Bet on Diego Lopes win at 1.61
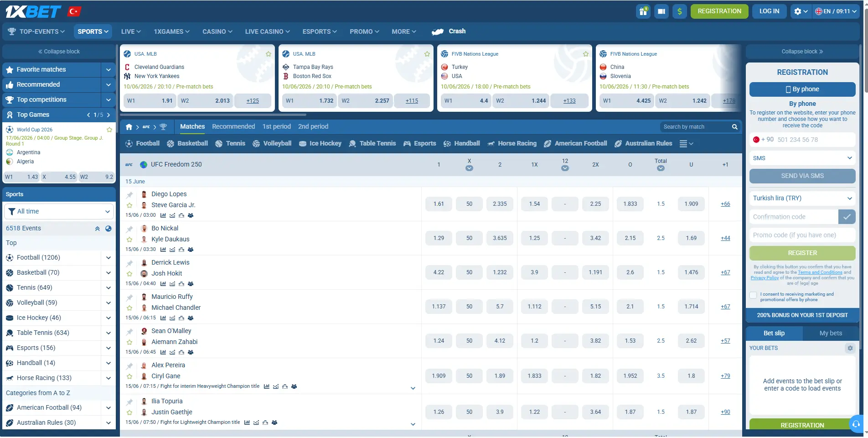The image size is (868, 438). pos(439,204)
